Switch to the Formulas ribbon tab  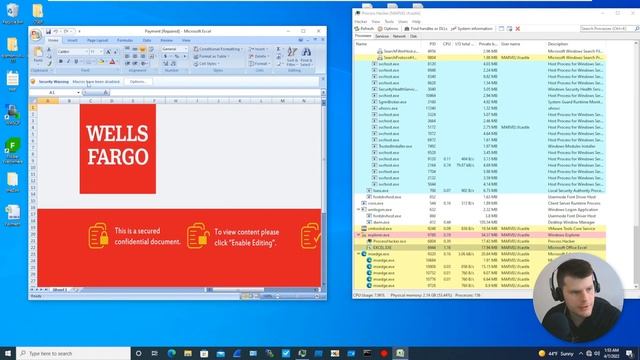coord(125,40)
